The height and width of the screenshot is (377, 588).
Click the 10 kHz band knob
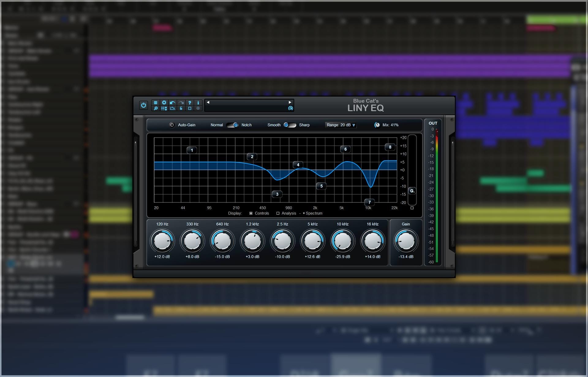point(343,241)
